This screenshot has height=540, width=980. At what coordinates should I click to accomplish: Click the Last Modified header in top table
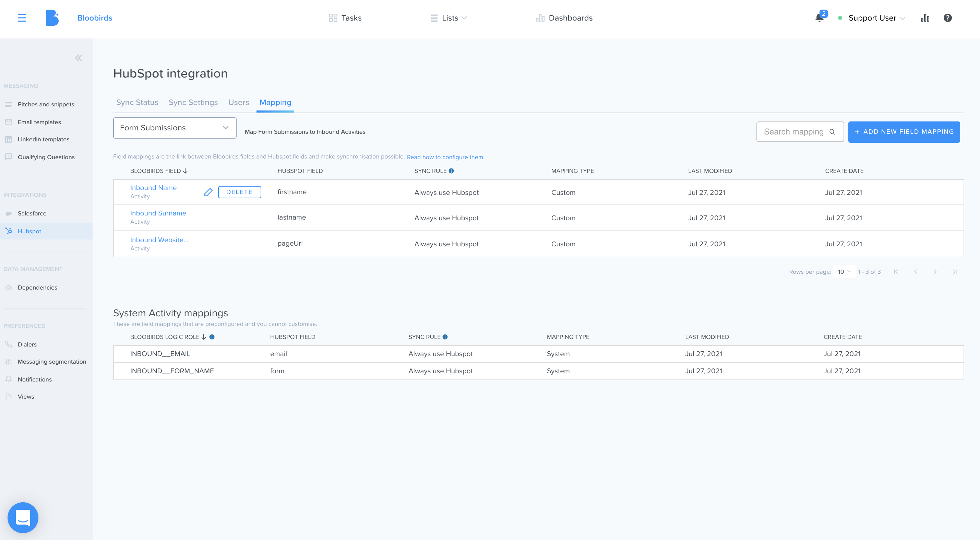coord(710,171)
